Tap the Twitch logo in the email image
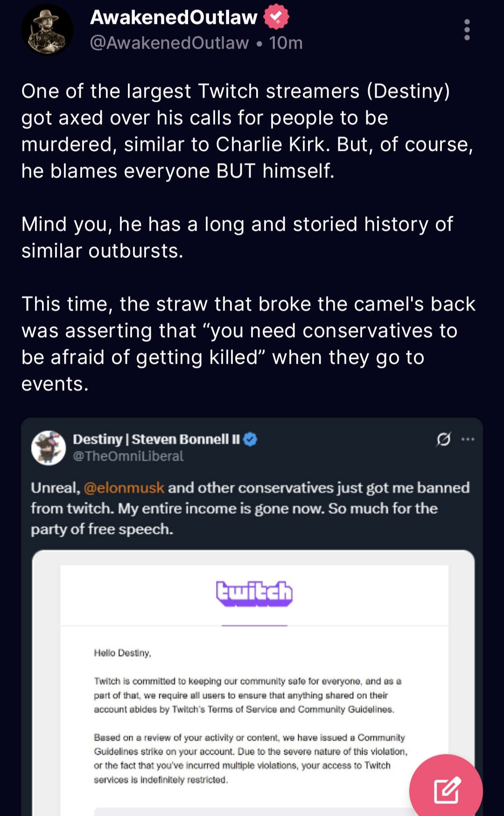This screenshot has height=816, width=504. pyautogui.click(x=254, y=593)
